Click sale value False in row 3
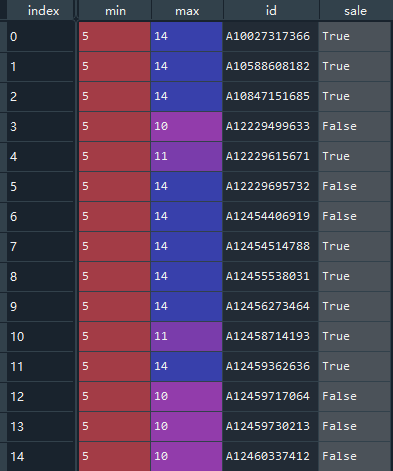The image size is (393, 471). click(x=354, y=126)
